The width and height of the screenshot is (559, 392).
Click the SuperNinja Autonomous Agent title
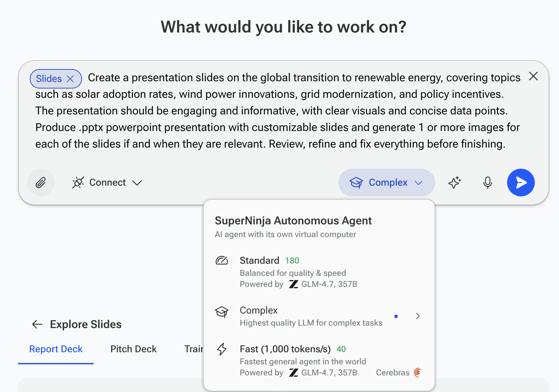[293, 221]
